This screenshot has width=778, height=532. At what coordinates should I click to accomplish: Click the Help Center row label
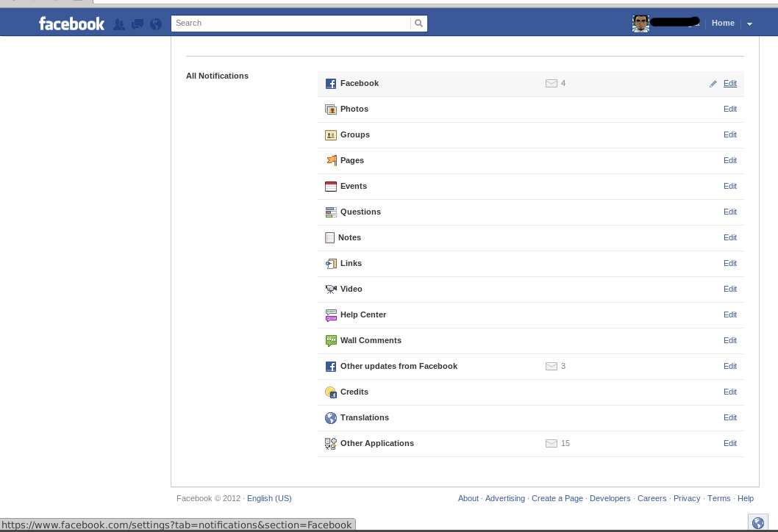[363, 314]
